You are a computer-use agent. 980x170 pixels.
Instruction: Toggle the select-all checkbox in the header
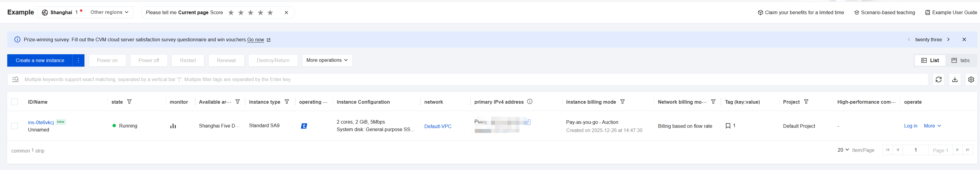point(14,102)
